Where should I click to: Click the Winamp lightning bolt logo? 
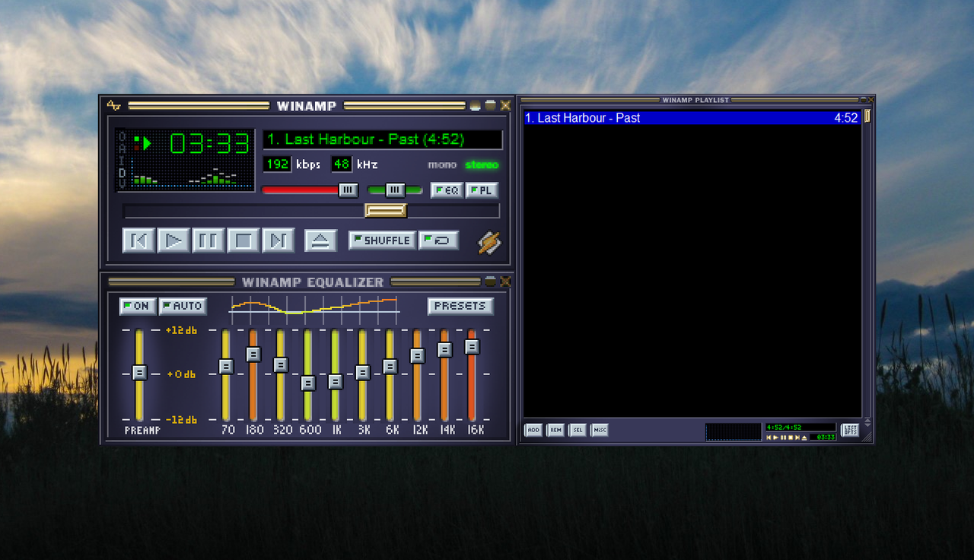pyautogui.click(x=489, y=243)
